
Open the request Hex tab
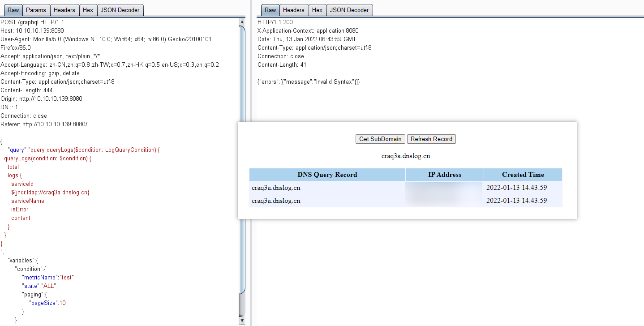coord(88,10)
